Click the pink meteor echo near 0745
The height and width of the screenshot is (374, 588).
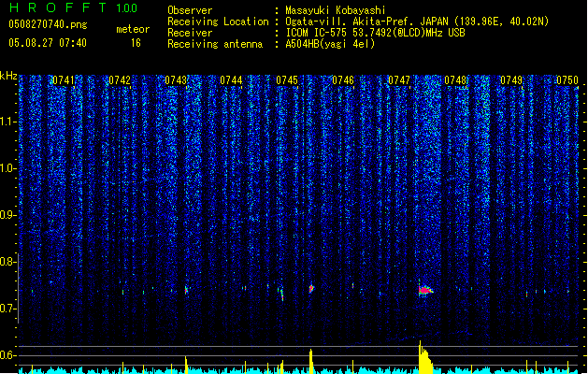point(311,289)
